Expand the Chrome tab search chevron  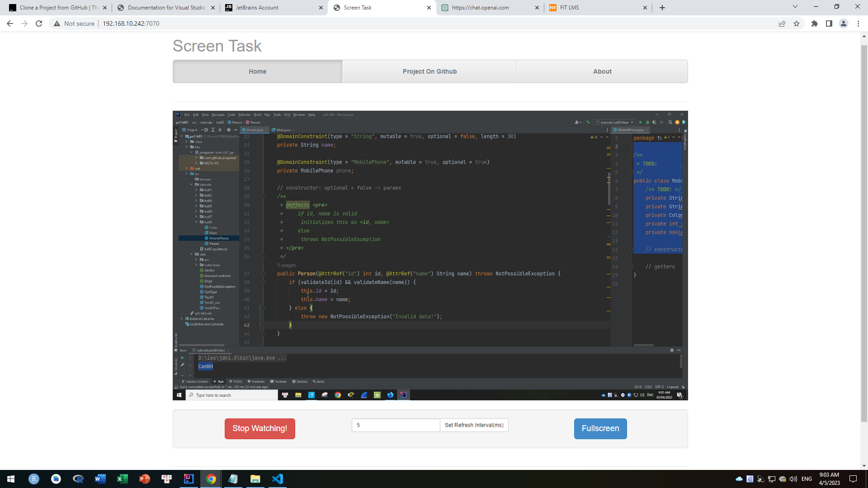pyautogui.click(x=795, y=7)
